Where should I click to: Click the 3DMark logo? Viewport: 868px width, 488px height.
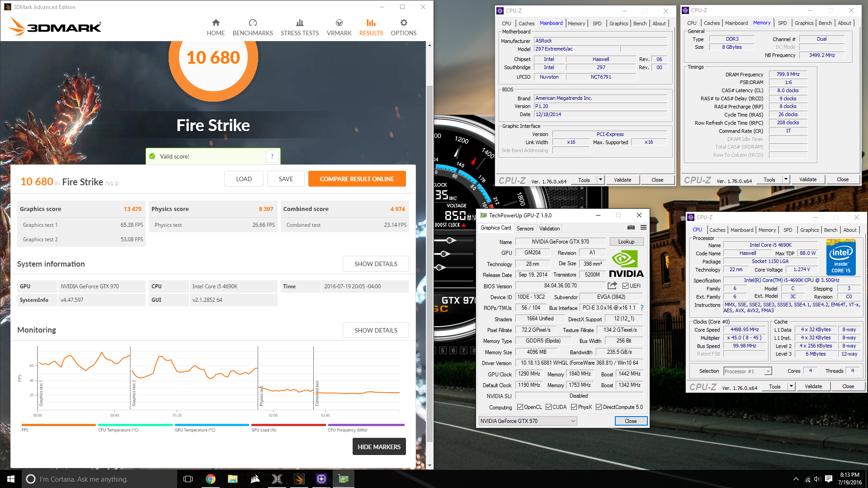pos(54,26)
